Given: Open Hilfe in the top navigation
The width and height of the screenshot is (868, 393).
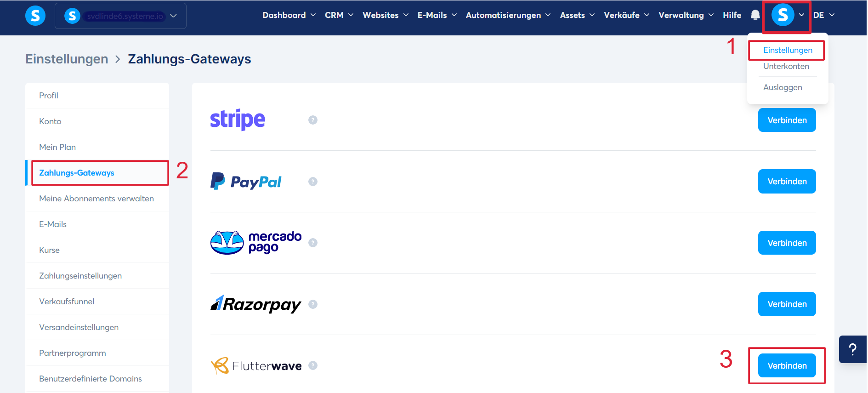Looking at the screenshot, I should coord(732,15).
